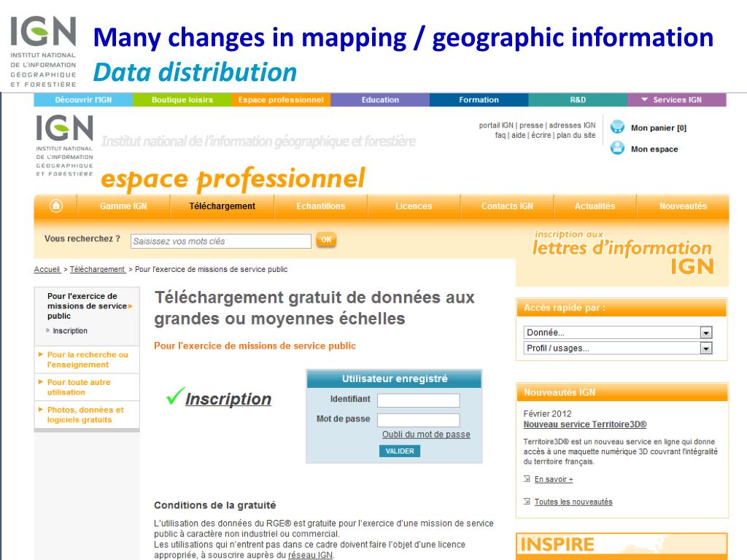Open the Nouveau service Territoire3D® link
Screen dimensions: 747x560
pyautogui.click(x=584, y=424)
